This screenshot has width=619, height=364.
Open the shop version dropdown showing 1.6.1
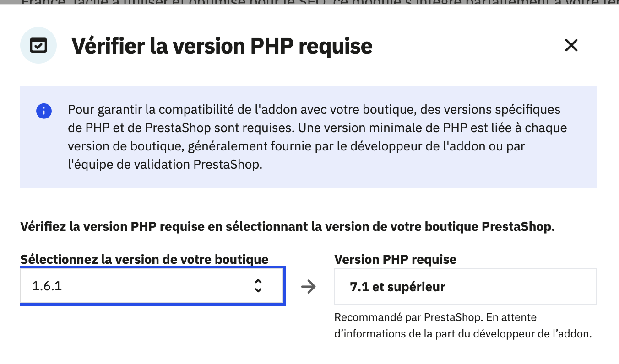[x=152, y=287]
